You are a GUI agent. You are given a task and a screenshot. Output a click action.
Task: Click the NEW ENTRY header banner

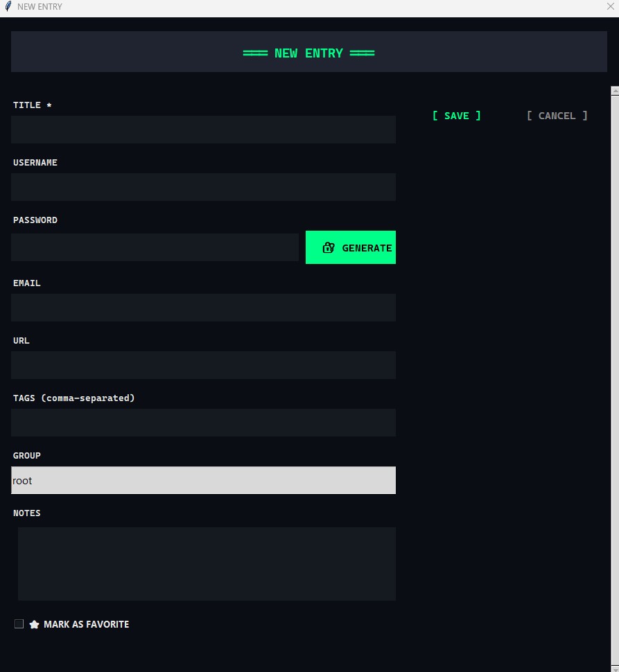[x=309, y=51]
